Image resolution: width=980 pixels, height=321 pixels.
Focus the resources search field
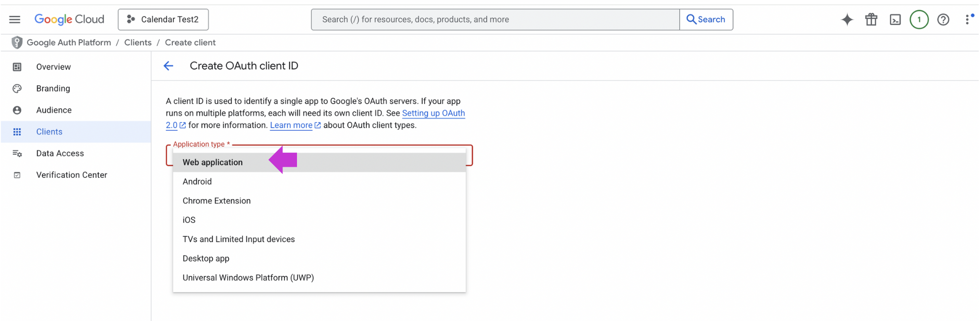[495, 19]
